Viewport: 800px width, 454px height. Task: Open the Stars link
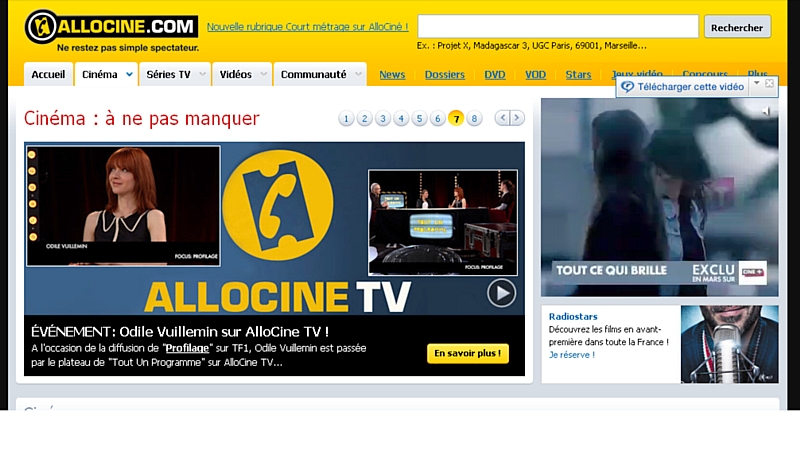point(578,74)
